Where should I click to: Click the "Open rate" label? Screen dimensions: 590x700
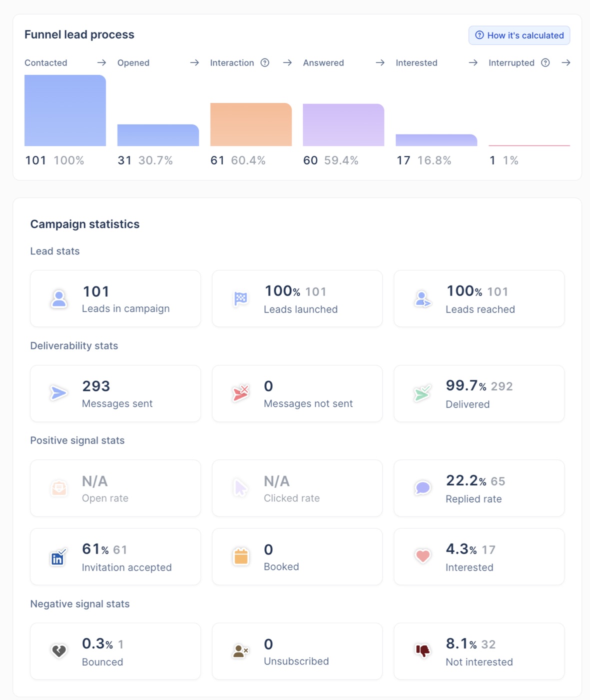click(105, 498)
